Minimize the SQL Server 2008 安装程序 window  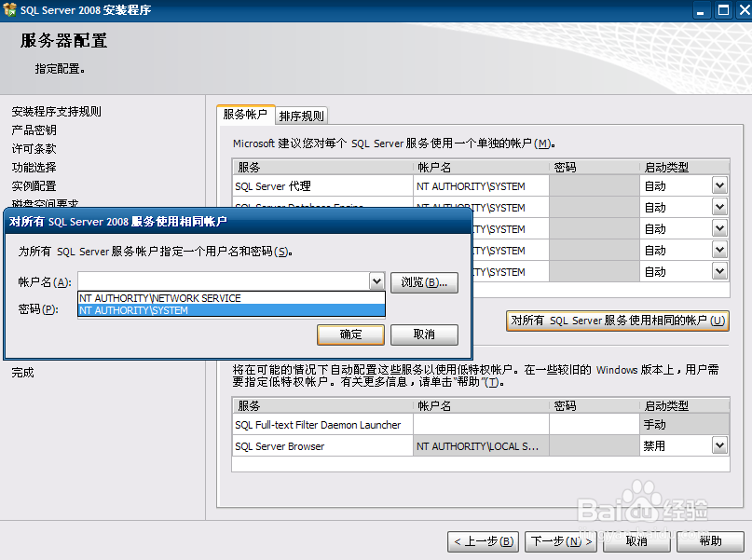click(x=701, y=10)
